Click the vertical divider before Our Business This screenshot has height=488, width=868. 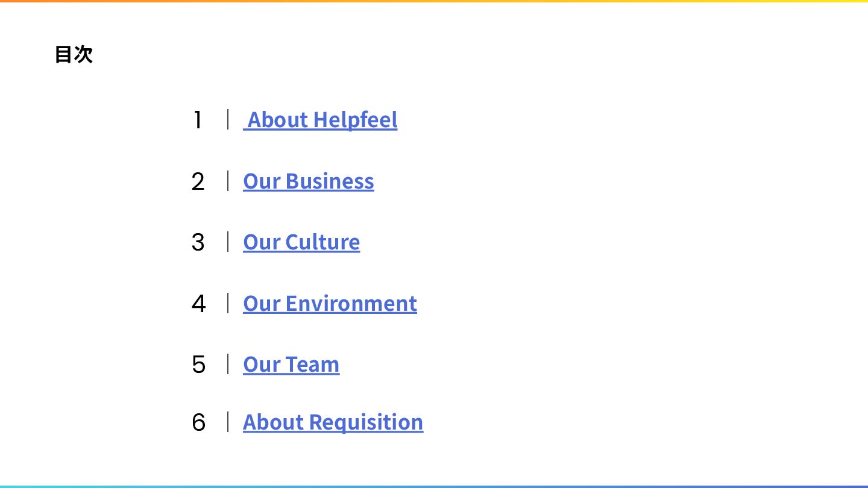pyautogui.click(x=228, y=181)
